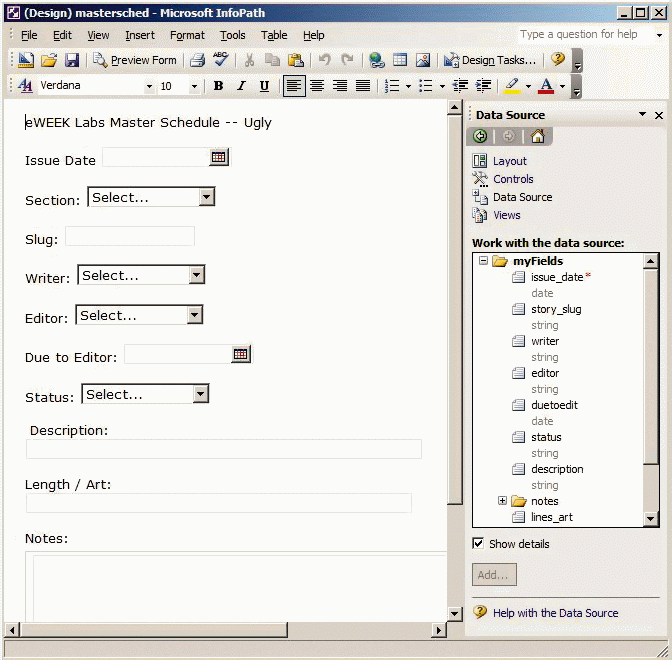Select Center alignment
Image resolution: width=672 pixels, height=660 pixels.
[x=317, y=86]
